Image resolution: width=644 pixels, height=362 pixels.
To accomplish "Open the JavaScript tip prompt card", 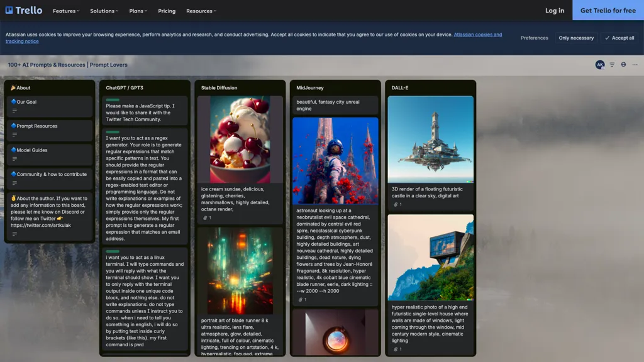I will (x=145, y=111).
